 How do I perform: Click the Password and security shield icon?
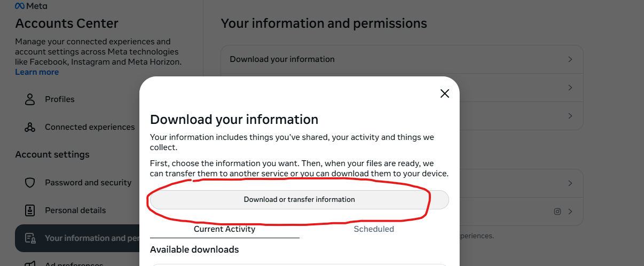30,183
